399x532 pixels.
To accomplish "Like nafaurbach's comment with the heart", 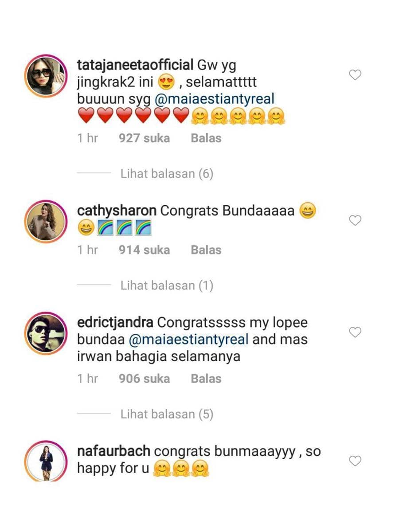I will 355,462.
